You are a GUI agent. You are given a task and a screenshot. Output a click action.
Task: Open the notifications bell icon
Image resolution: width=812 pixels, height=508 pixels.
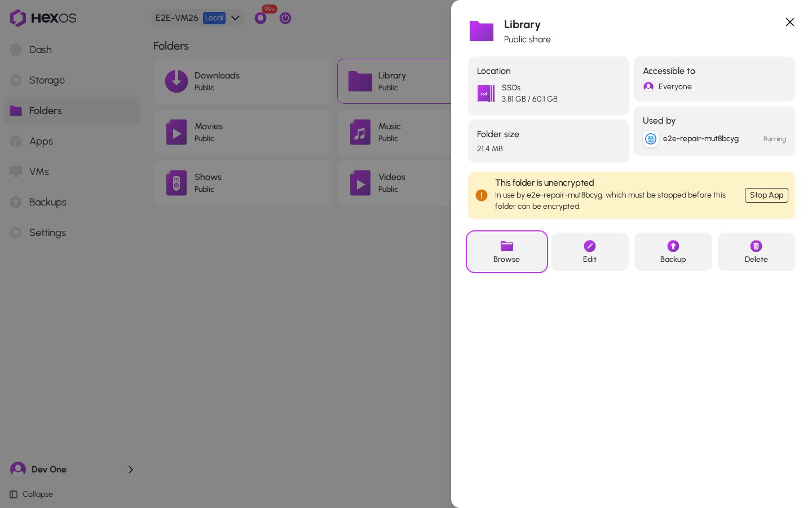point(261,18)
